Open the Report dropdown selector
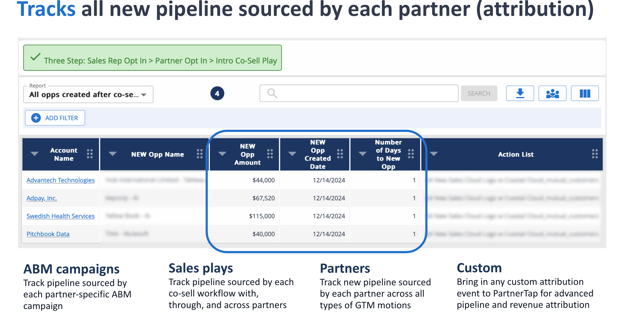Screen dimensions: 644x314 click(88, 94)
